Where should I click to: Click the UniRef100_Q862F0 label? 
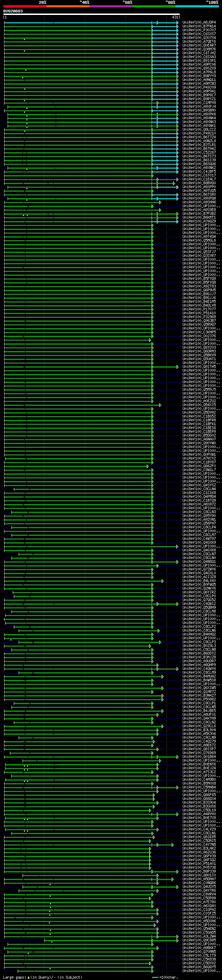click(199, 465)
